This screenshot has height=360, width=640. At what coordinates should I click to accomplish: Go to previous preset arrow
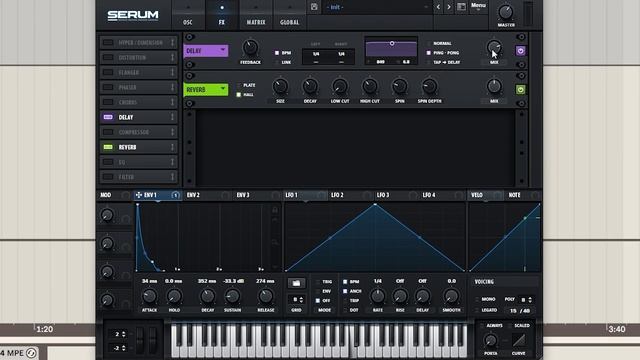point(438,7)
